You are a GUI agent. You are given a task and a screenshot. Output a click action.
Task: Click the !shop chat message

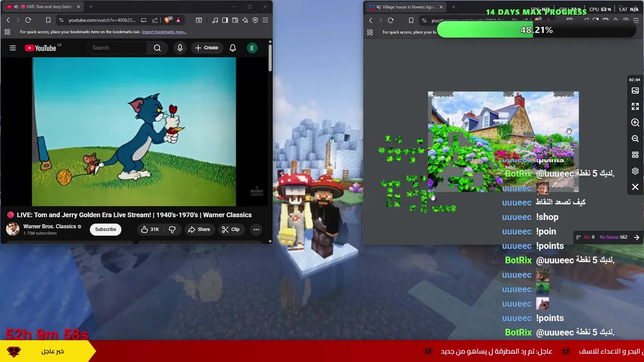pos(547,217)
